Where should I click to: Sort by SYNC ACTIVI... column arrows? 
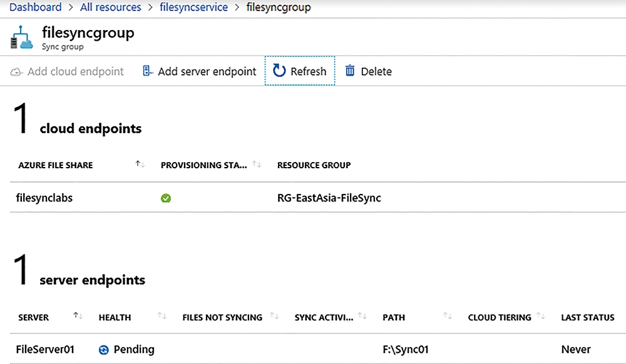point(362,316)
